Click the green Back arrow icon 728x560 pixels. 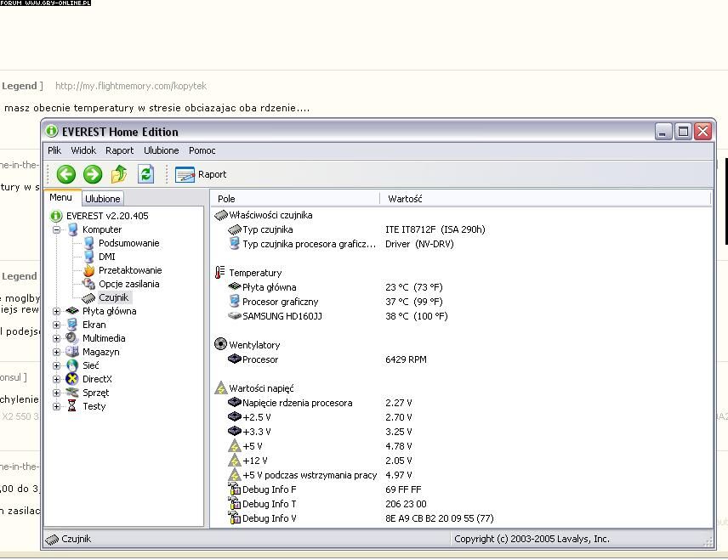tap(66, 174)
